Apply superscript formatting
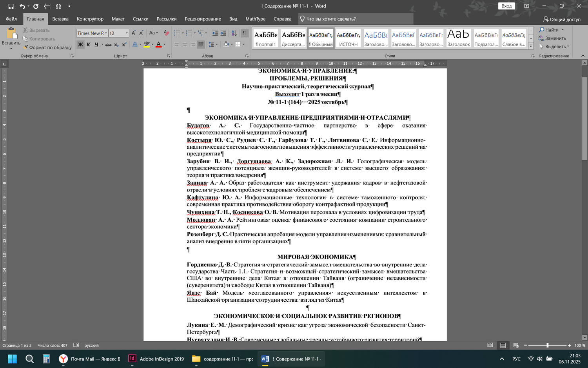 pos(124,45)
